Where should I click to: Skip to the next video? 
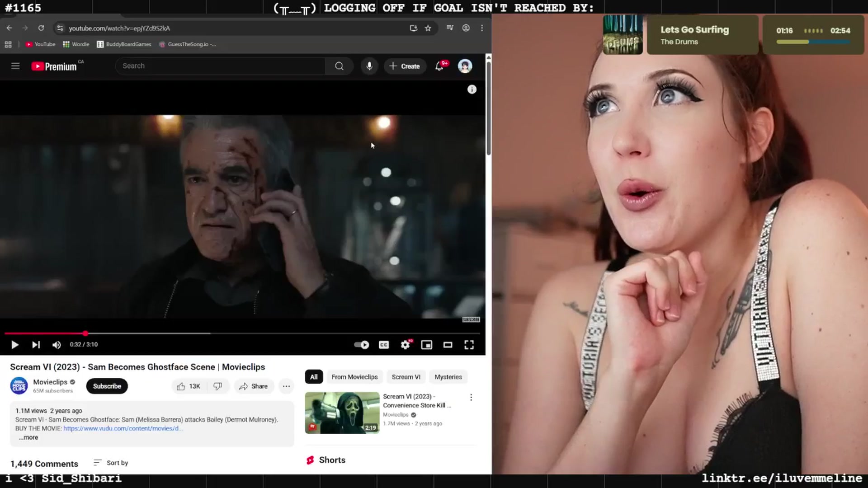(x=36, y=345)
